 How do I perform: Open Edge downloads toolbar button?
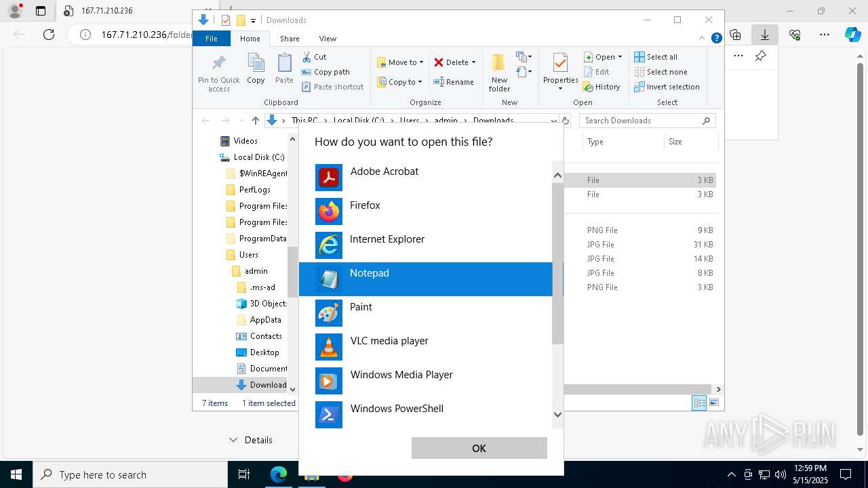point(765,34)
